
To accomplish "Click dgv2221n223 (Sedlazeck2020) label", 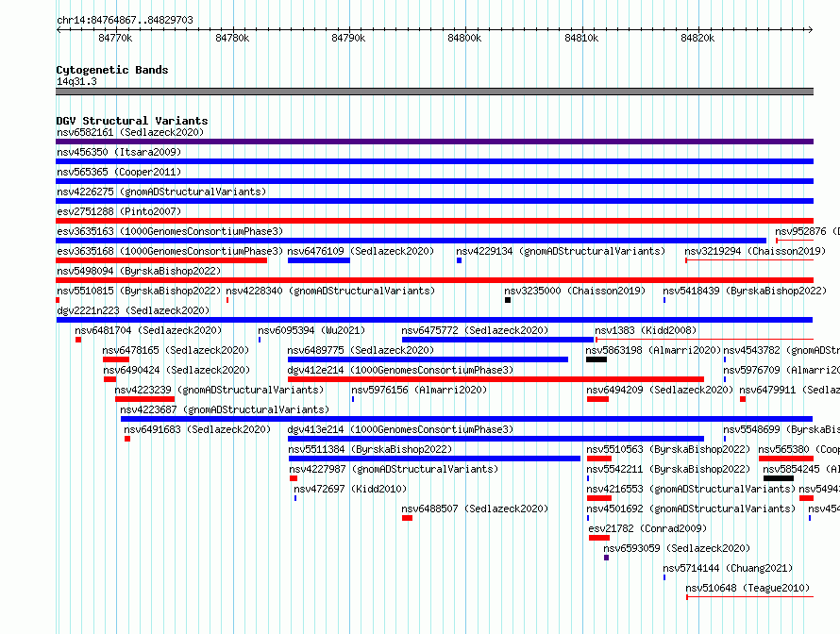I will 133,310.
